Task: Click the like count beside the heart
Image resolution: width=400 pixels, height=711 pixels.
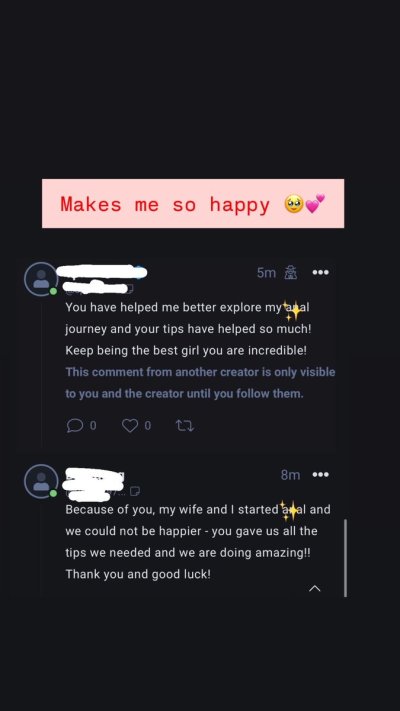Action: [x=147, y=425]
